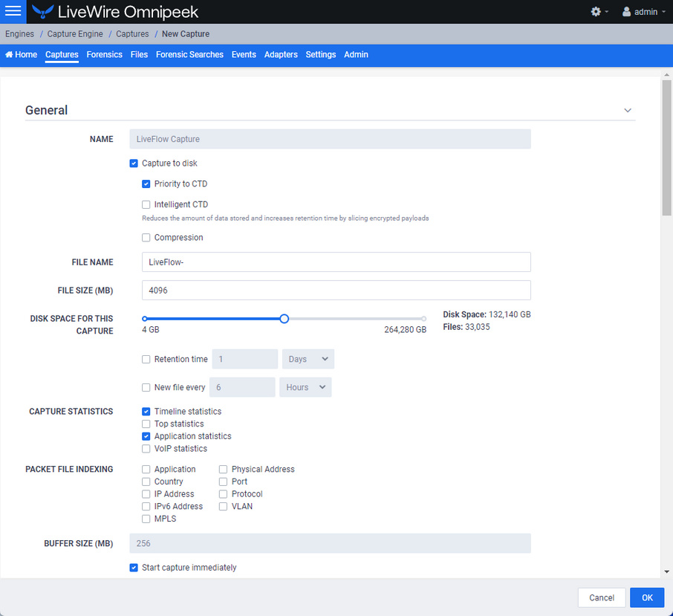Enable Application packet file indexing
Viewport: 673px width, 616px height.
click(x=146, y=469)
